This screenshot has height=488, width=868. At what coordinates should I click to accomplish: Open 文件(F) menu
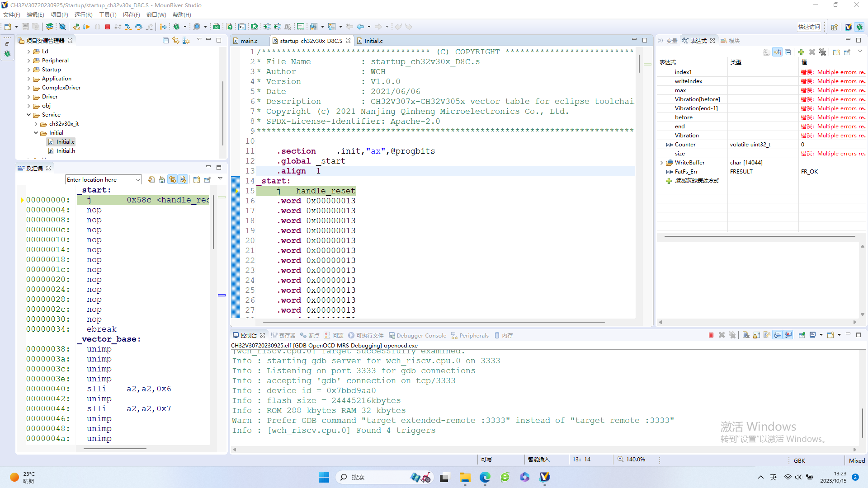[x=12, y=15]
